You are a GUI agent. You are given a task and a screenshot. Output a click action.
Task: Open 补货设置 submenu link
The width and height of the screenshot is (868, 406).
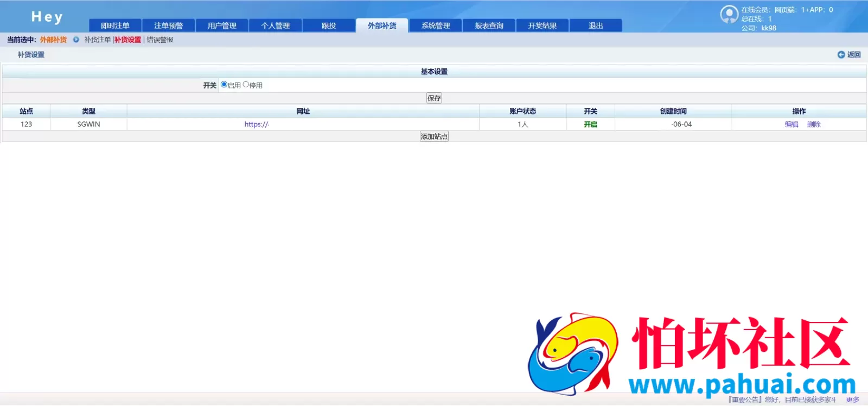[127, 40]
